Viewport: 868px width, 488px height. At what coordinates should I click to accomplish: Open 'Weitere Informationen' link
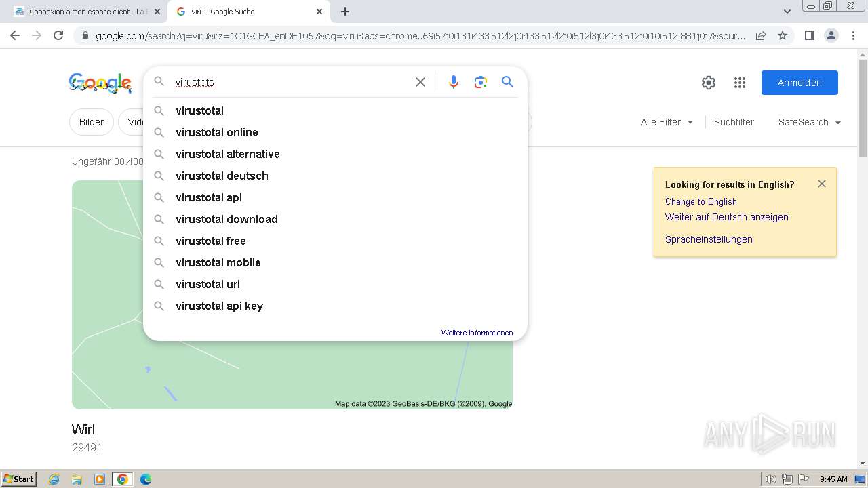coord(477,333)
